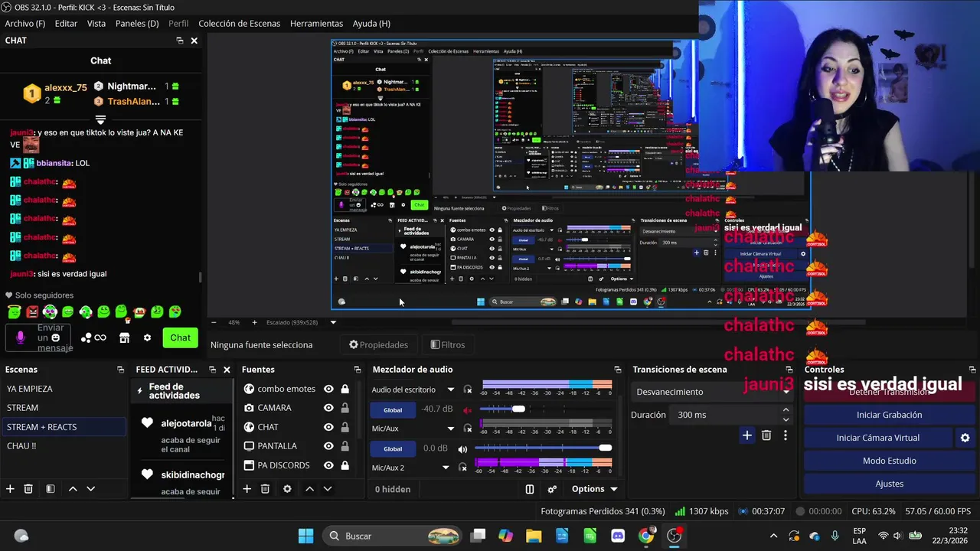980x551 pixels.
Task: Move scene down arrow in Escenas panel
Action: pyautogui.click(x=90, y=489)
